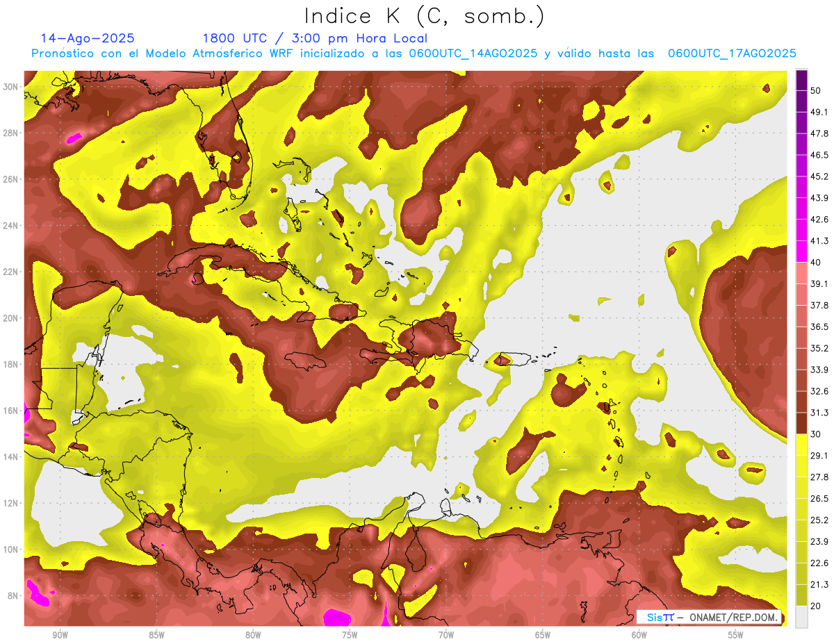Click the color scale value 35.2
The height and width of the screenshot is (644, 834).
coord(819,348)
